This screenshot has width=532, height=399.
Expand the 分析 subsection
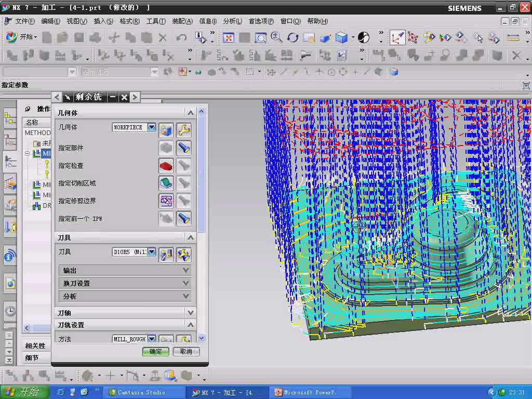tap(185, 296)
